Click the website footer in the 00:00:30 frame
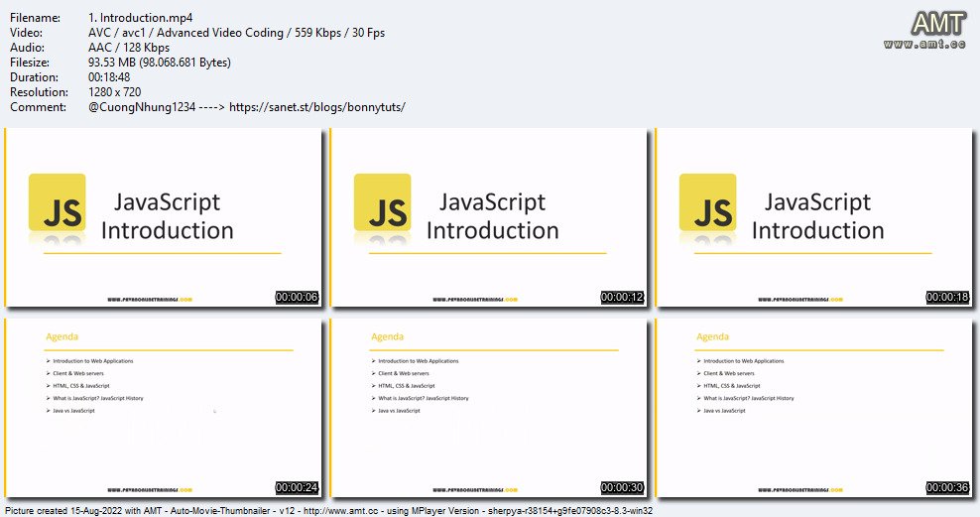This screenshot has width=980, height=517. 475,489
